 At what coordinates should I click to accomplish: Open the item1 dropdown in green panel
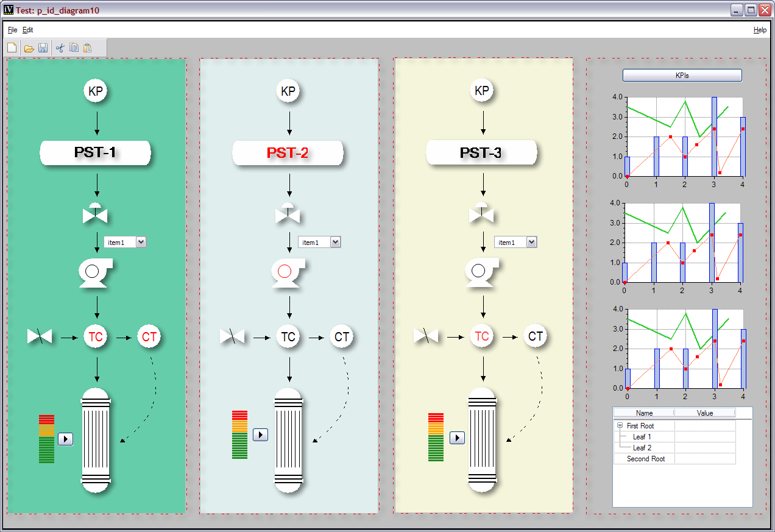[x=141, y=243]
